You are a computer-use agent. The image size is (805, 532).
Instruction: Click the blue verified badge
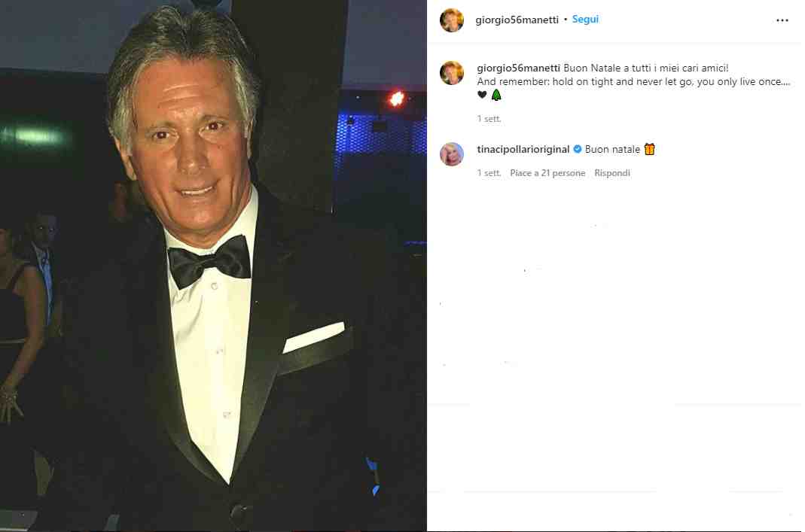coord(578,149)
